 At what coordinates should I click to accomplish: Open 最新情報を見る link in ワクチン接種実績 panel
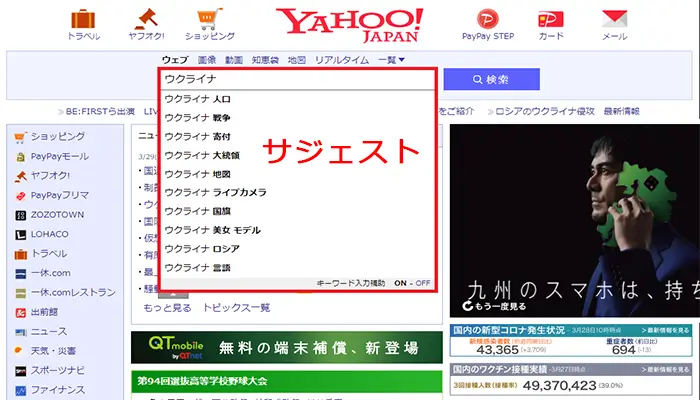coord(666,370)
